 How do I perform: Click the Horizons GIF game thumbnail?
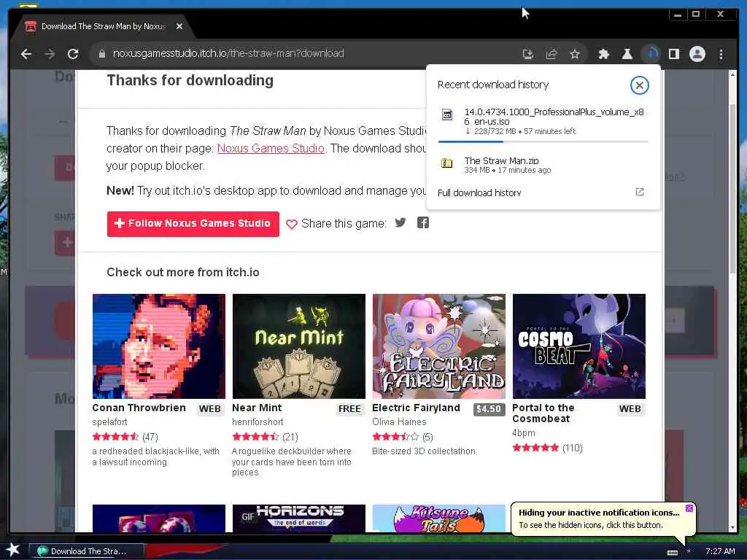pyautogui.click(x=298, y=518)
